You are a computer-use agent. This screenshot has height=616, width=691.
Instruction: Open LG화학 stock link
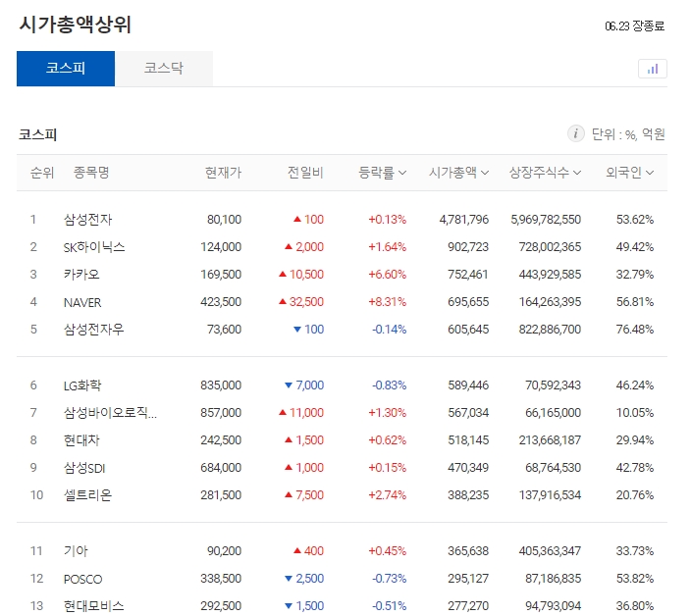pyautogui.click(x=82, y=385)
